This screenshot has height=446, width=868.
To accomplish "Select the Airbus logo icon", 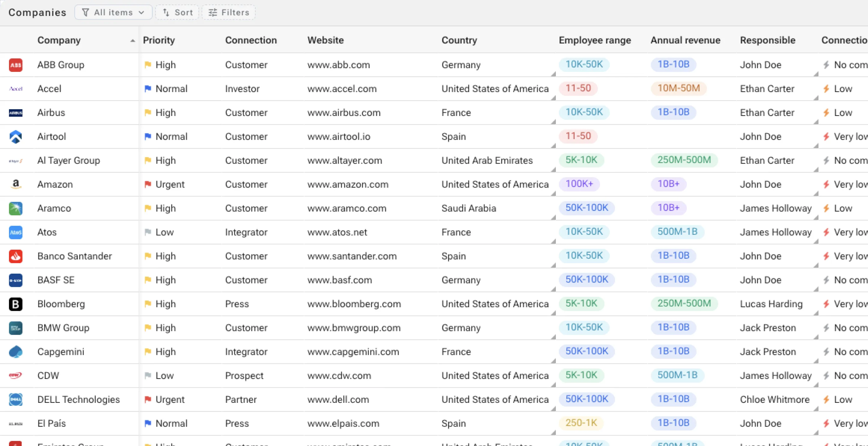I will (x=16, y=112).
